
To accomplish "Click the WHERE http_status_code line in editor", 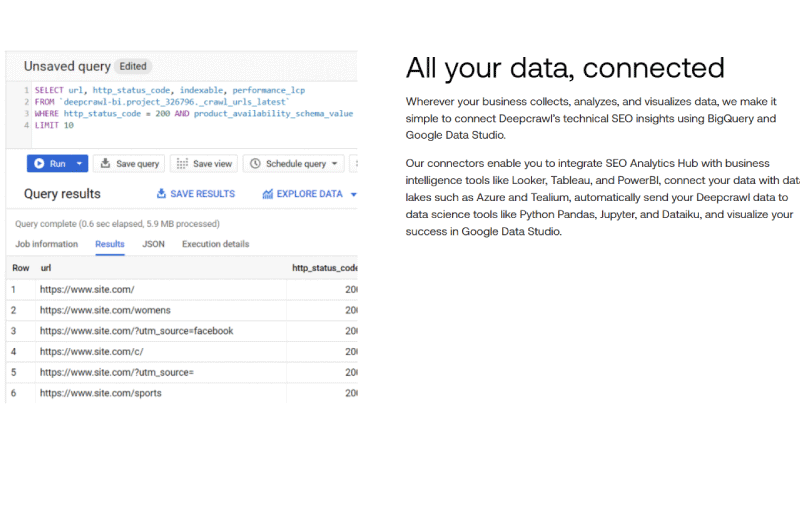I will click(194, 114).
